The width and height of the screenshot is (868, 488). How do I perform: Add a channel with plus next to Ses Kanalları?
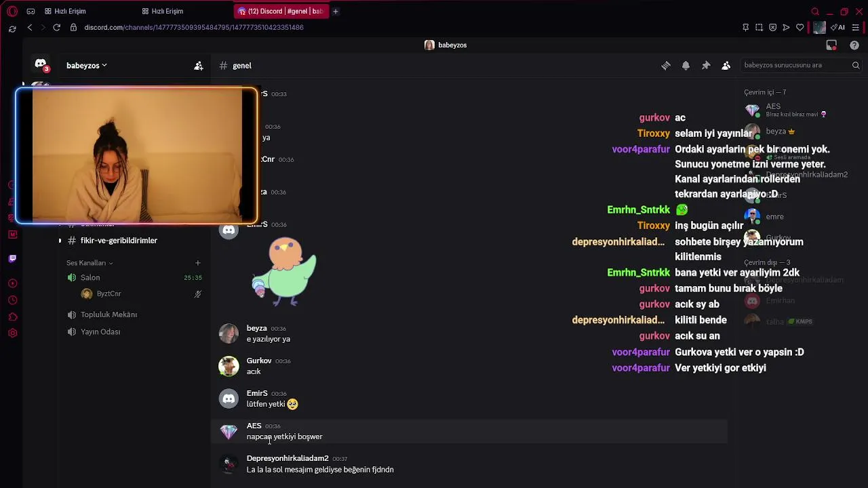tap(198, 263)
